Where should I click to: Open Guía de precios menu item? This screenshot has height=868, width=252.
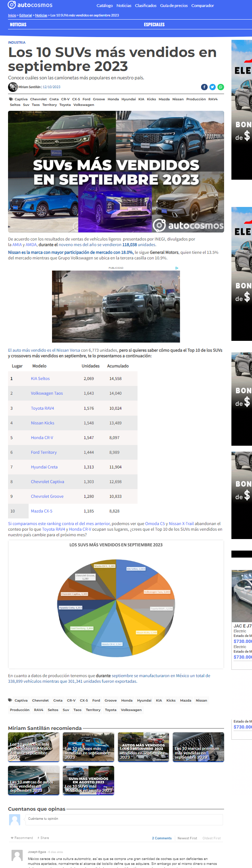[174, 6]
